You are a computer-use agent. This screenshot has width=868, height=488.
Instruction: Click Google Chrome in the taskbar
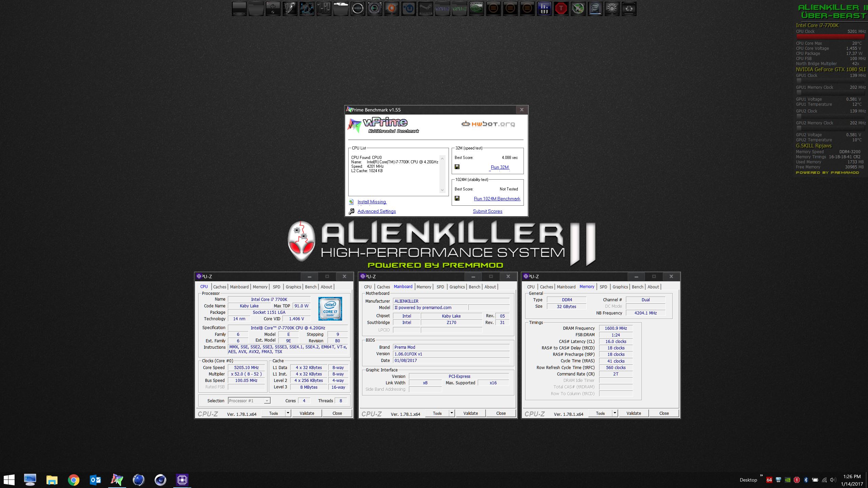click(74, 480)
